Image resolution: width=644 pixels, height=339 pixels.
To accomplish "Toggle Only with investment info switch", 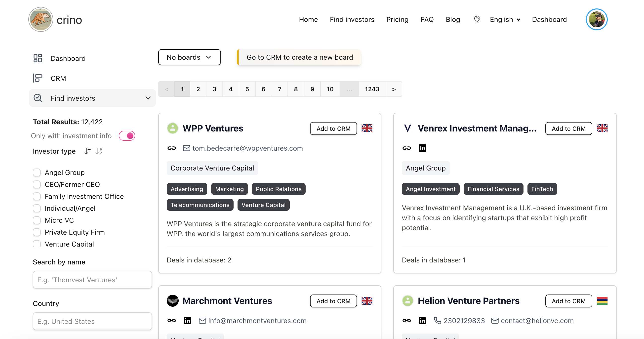I will [x=127, y=136].
